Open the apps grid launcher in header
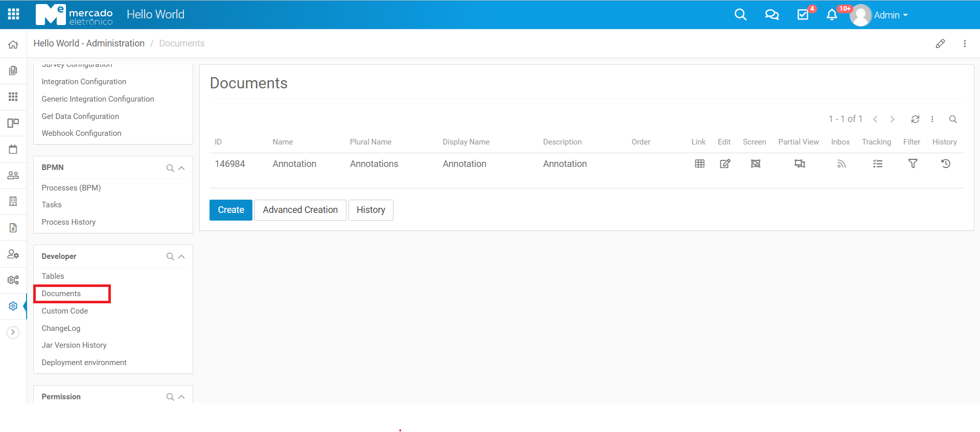Image resolution: width=980 pixels, height=432 pixels. tap(14, 14)
